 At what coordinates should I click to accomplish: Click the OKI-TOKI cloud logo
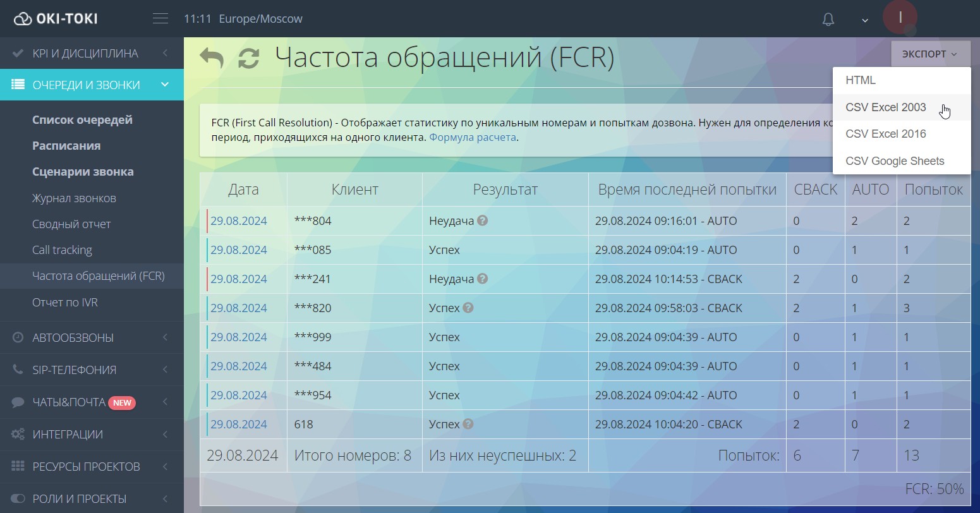[x=56, y=18]
